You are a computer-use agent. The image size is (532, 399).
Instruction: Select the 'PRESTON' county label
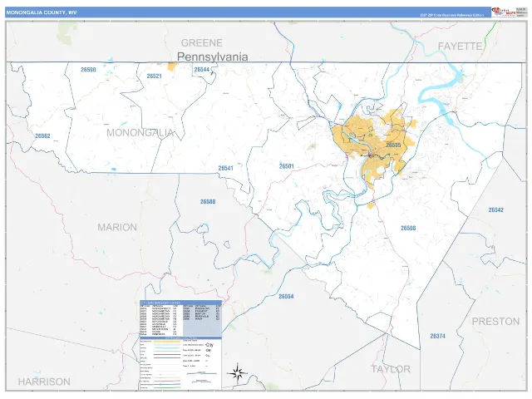click(495, 322)
